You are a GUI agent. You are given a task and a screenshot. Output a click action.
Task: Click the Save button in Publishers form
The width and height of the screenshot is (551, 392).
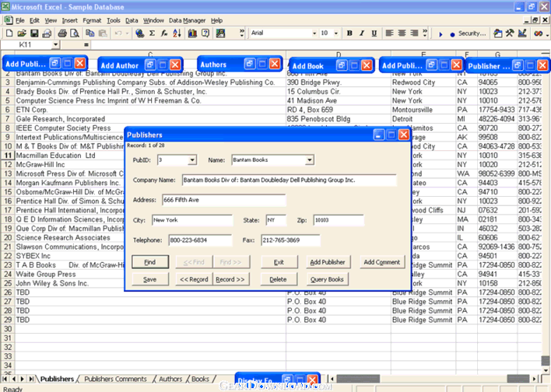(150, 279)
